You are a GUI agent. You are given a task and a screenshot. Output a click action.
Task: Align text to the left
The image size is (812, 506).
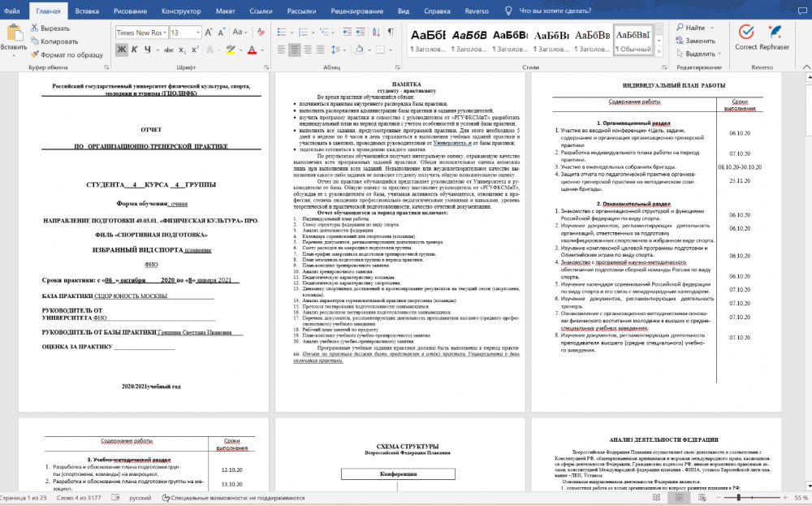click(282, 50)
